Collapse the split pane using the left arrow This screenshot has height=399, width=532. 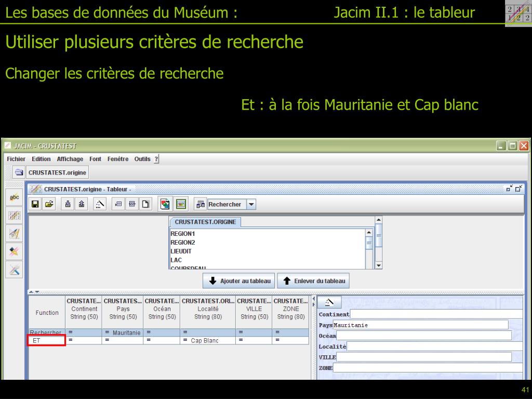(x=313, y=299)
